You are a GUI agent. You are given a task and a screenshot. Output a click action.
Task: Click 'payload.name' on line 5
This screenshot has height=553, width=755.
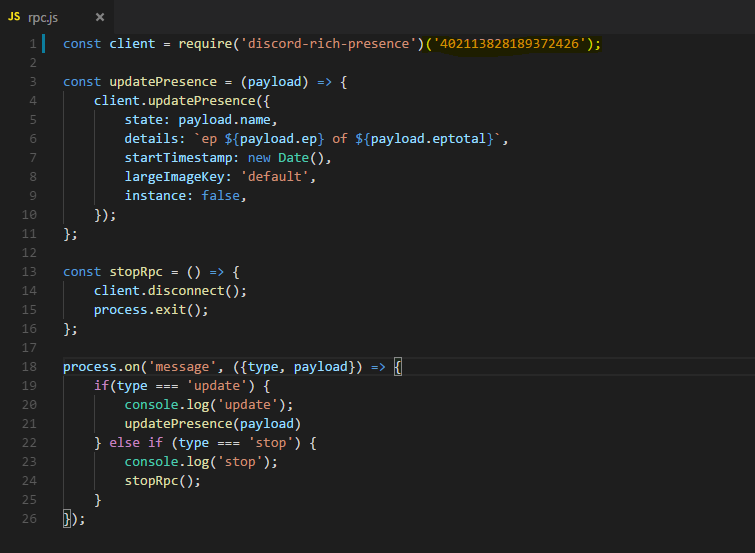[x=224, y=120]
